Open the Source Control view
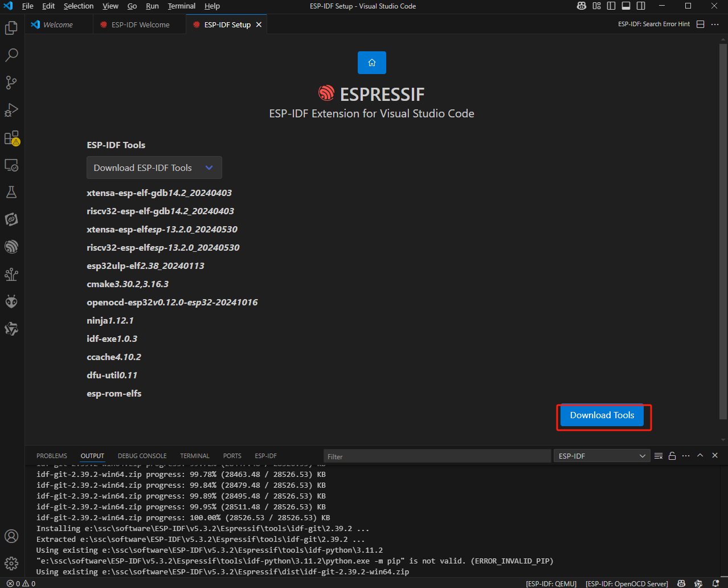Viewport: 728px width, 588px height. [11, 82]
